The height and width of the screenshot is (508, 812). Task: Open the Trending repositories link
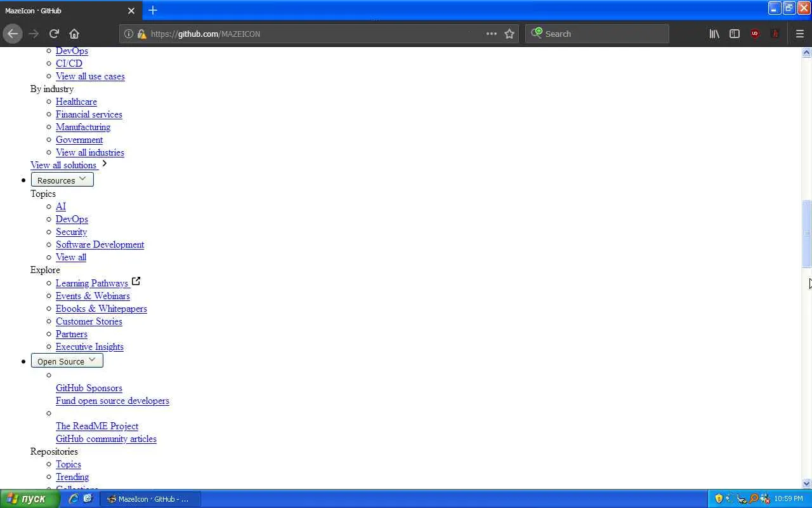pos(72,477)
